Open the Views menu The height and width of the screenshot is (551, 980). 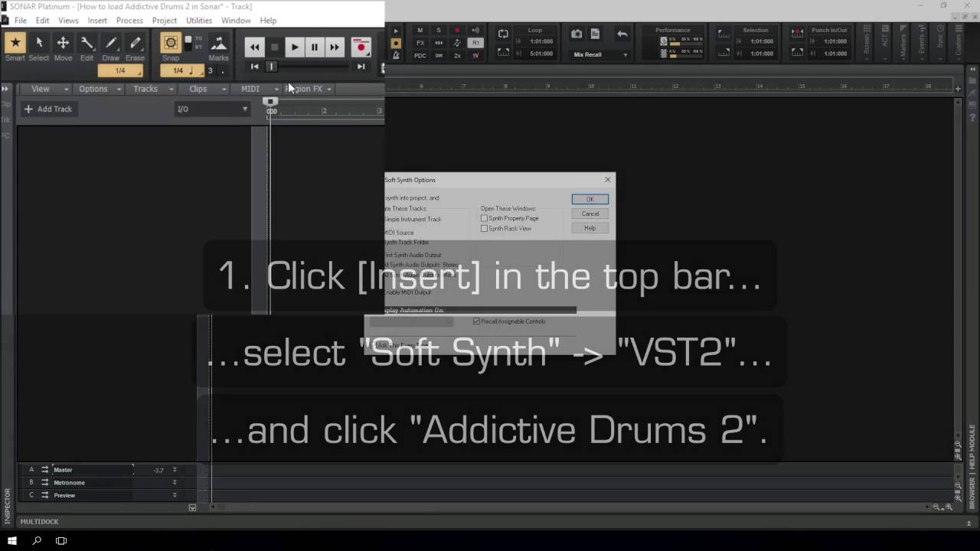68,21
